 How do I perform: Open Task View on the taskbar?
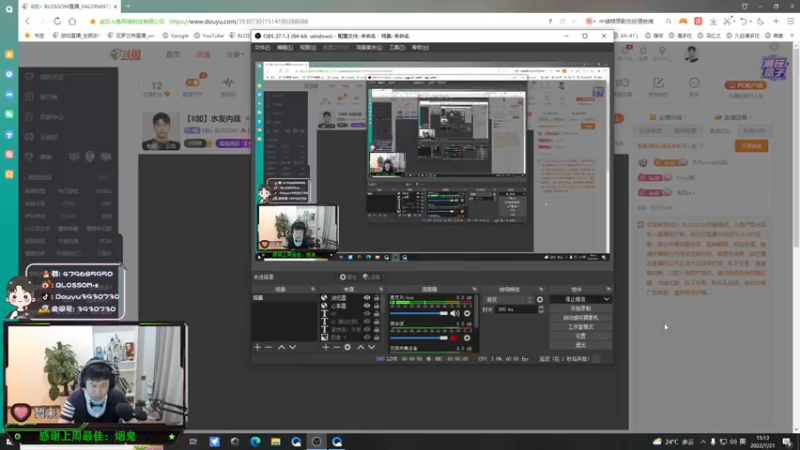[193, 441]
